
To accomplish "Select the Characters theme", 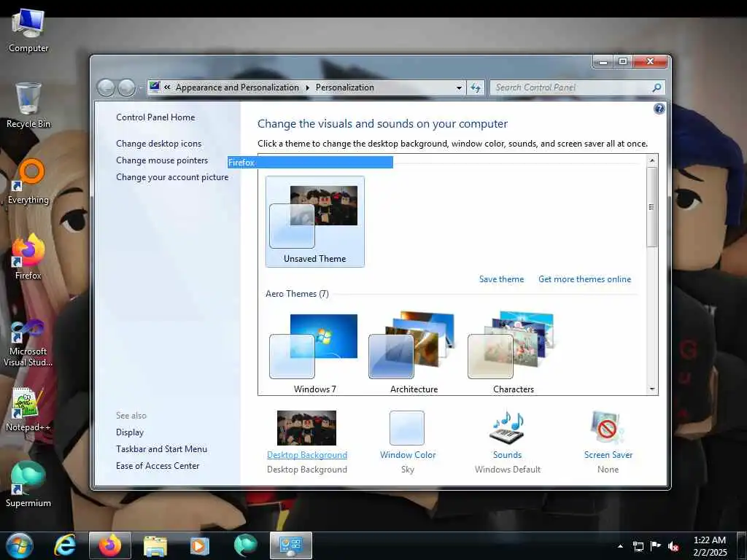I will click(513, 354).
